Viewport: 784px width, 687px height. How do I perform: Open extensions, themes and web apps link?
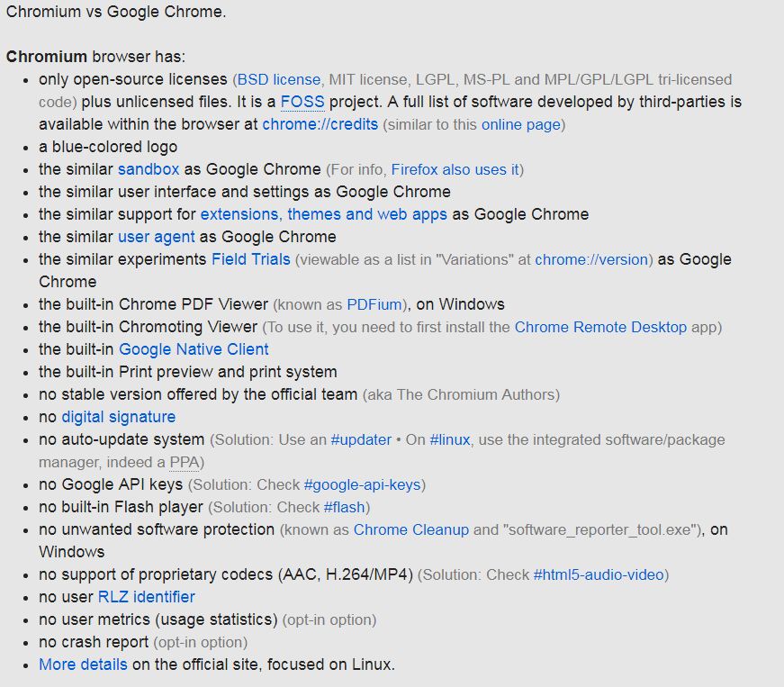(x=323, y=214)
